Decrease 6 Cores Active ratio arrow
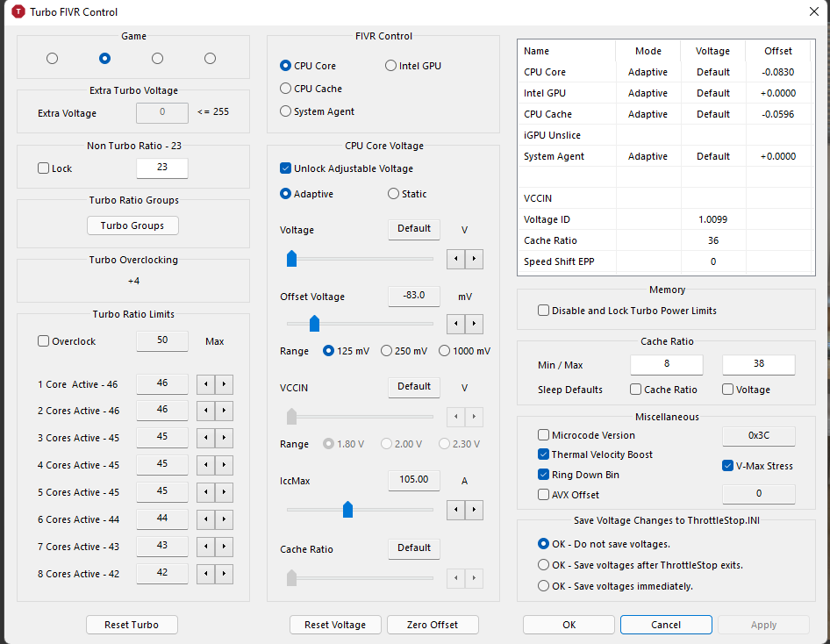The height and width of the screenshot is (644, 830). pyautogui.click(x=205, y=519)
